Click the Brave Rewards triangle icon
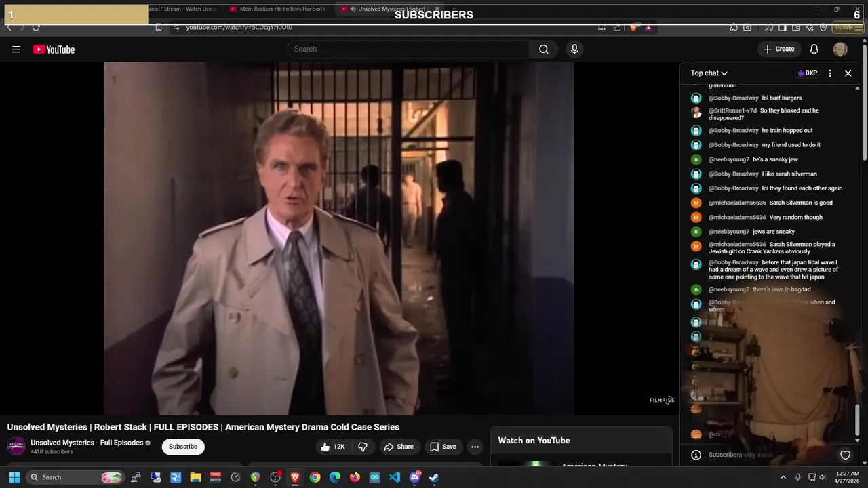 [648, 27]
